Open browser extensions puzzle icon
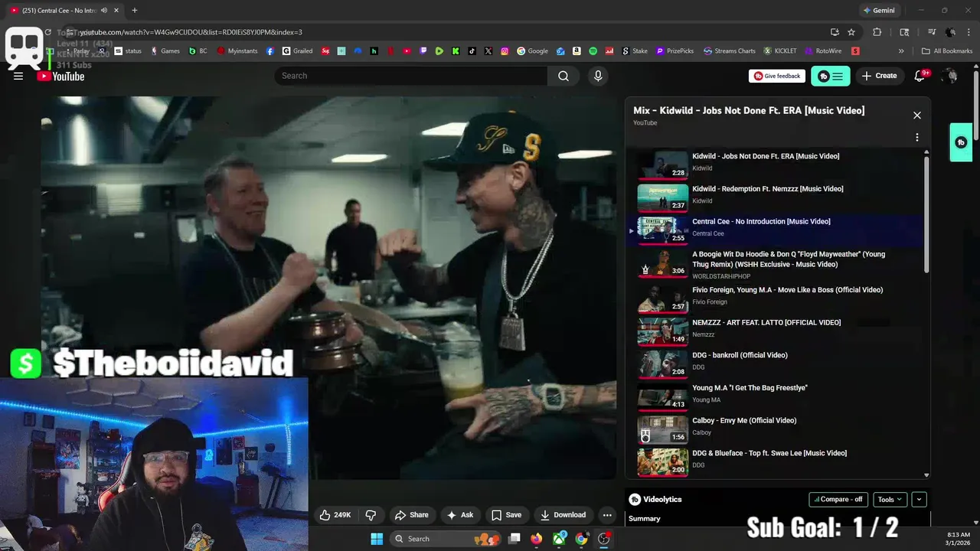The width and height of the screenshot is (980, 551). click(877, 32)
